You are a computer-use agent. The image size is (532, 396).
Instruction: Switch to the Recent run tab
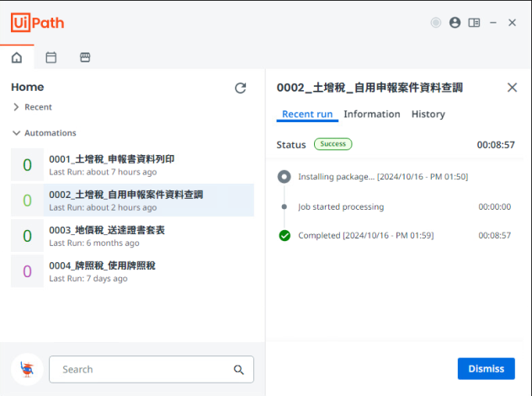click(x=307, y=114)
